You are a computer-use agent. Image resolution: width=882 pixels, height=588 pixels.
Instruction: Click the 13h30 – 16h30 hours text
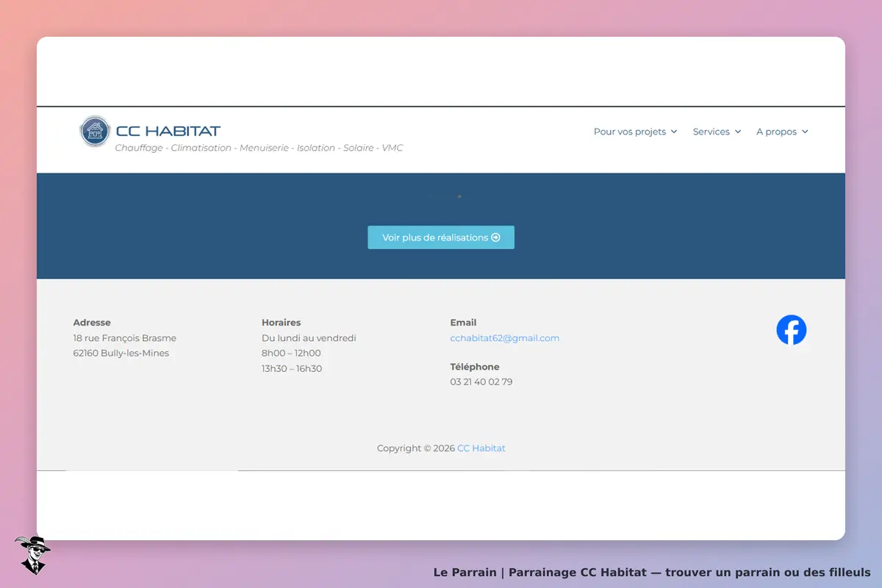(292, 368)
